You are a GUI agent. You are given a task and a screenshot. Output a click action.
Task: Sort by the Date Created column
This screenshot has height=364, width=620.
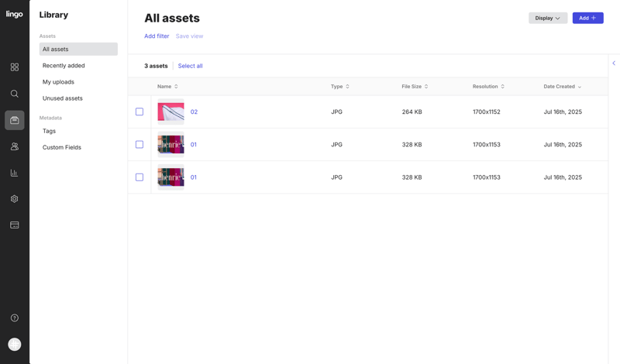point(563,87)
